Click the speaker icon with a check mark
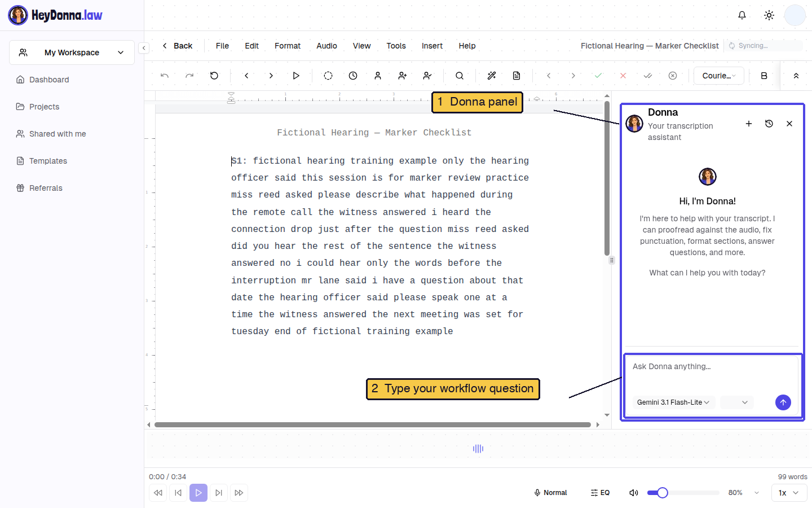812x508 pixels. (427, 76)
